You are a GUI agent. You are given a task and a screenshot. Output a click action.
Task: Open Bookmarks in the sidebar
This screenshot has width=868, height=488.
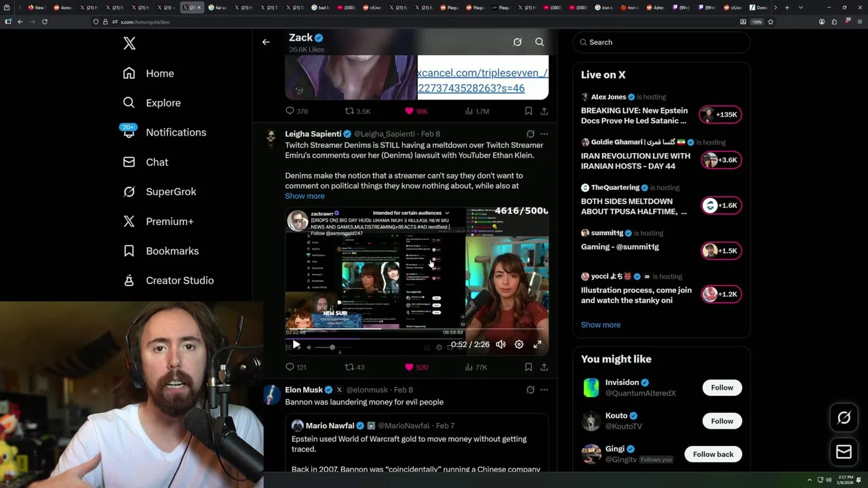click(161, 251)
